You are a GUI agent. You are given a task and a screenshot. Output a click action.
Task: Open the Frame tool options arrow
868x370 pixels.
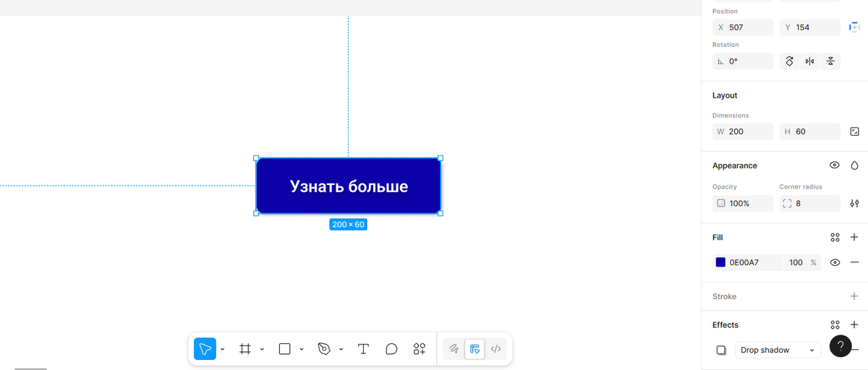[x=262, y=349]
